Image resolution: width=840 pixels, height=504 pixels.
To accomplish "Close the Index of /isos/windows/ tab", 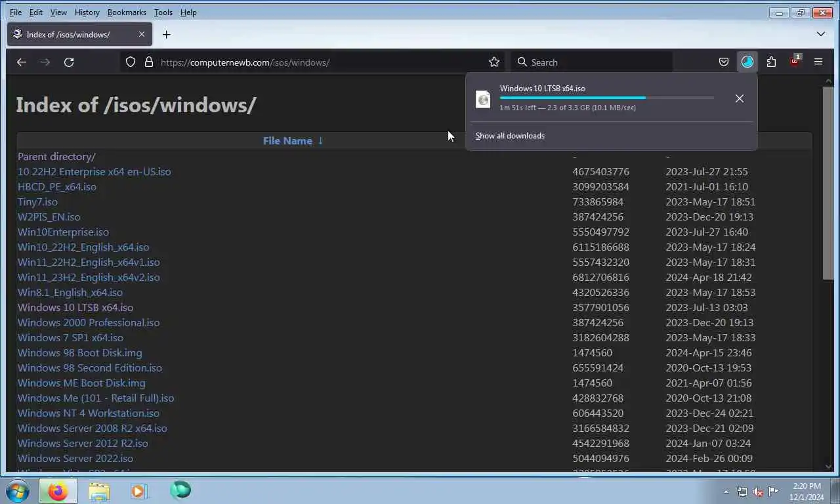I will coord(142,35).
